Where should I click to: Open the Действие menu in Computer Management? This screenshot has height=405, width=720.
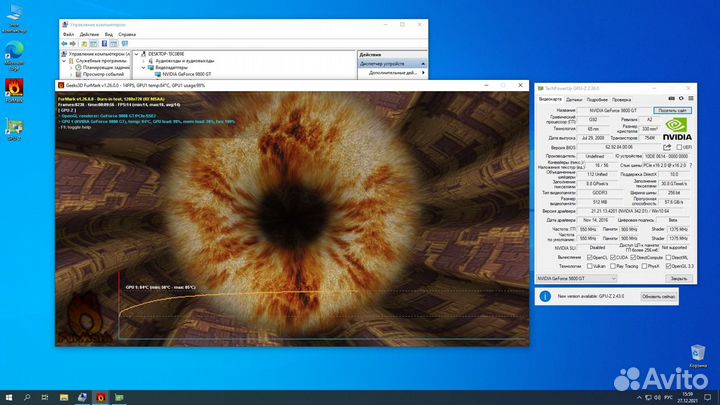coord(89,34)
